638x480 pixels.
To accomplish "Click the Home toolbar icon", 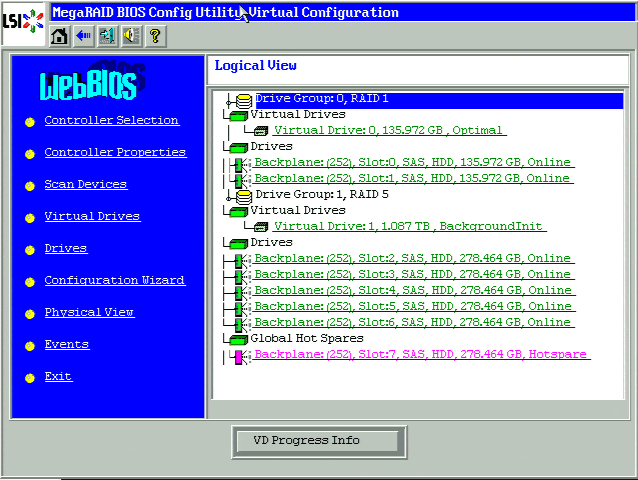I will click(x=59, y=36).
